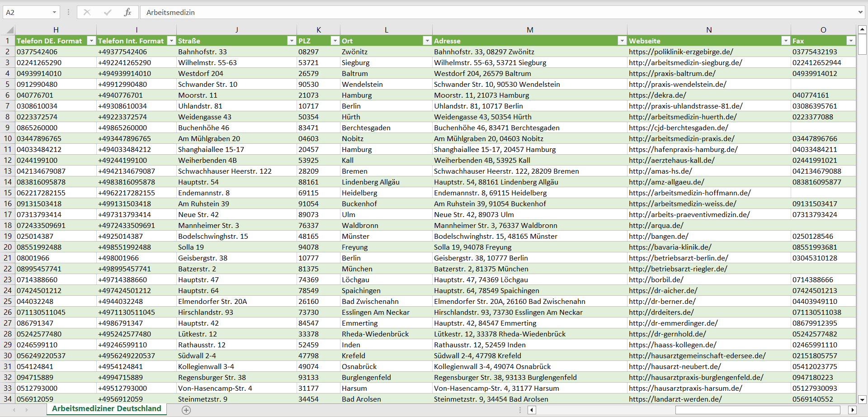Click the Fax cell 0569140552

tap(823, 399)
